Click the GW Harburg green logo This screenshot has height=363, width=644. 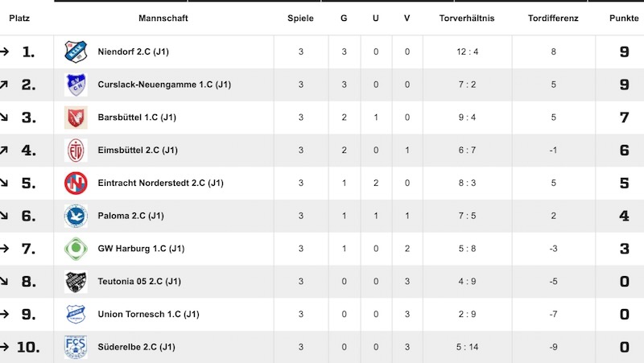pos(76,249)
